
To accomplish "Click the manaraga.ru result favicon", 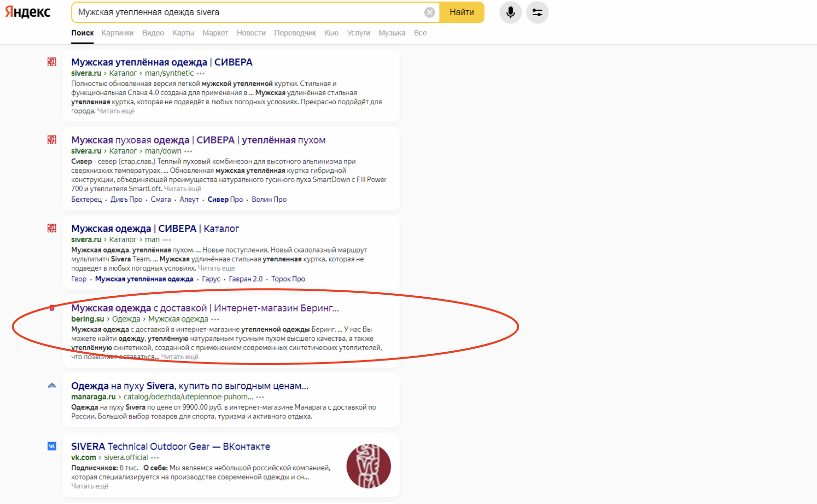I will pos(52,386).
